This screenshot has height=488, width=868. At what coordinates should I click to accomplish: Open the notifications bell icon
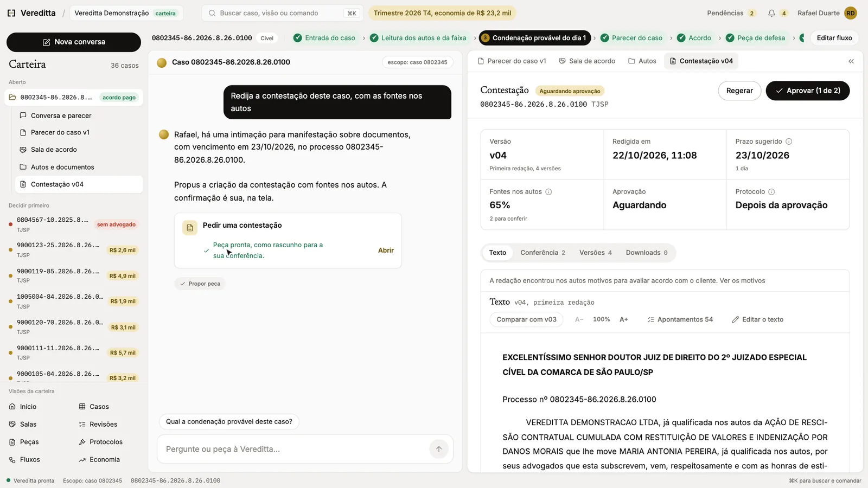(x=771, y=13)
